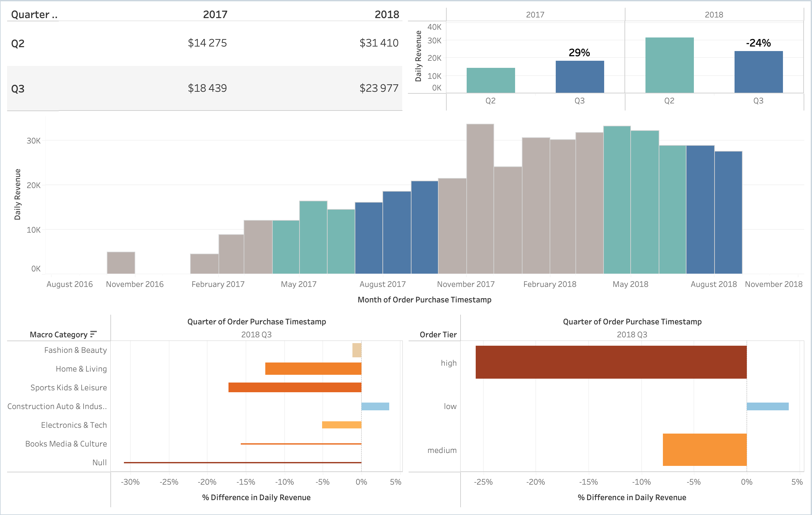The image size is (812, 515).
Task: Click sort icon next to Macro Category
Action: tap(93, 334)
